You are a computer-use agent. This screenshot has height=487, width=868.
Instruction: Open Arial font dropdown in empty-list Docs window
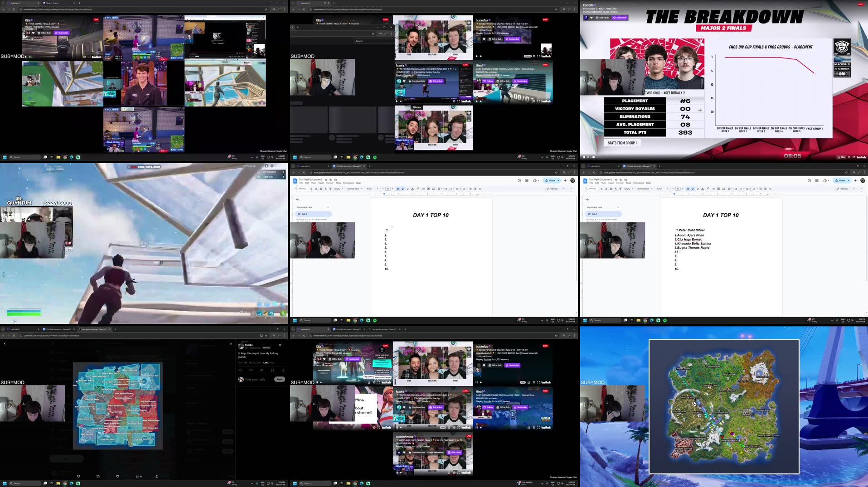pos(372,188)
